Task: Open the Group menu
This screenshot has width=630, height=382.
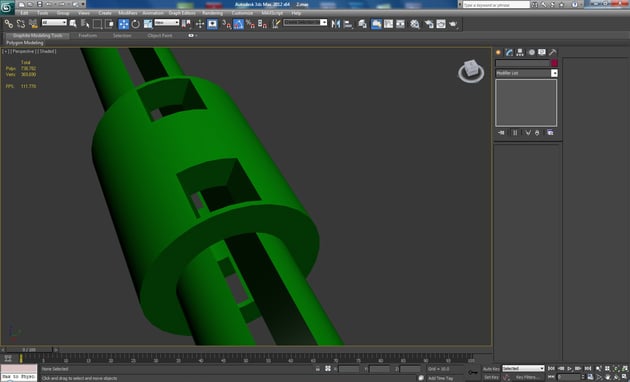Action: tap(63, 13)
